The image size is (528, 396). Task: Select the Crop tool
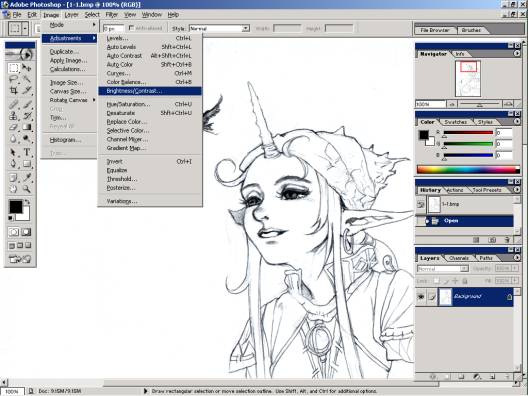(13, 90)
